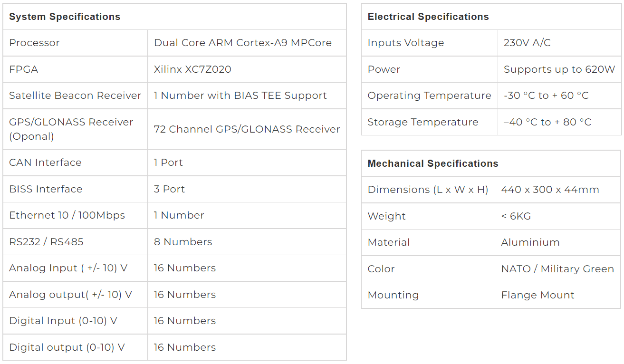This screenshot has width=624, height=364.
Task: Select the 72 Channel GPS/GLONASS Receiver text
Action: tap(247, 129)
